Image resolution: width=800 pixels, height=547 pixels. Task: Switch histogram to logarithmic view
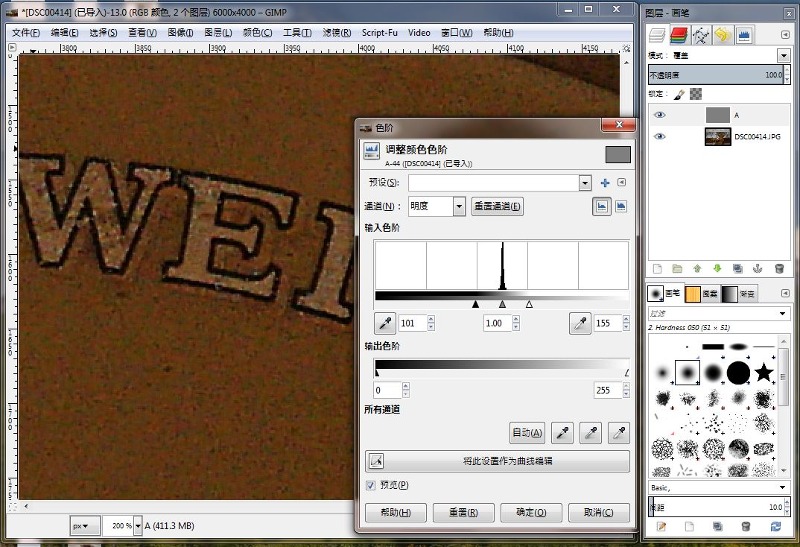(620, 206)
